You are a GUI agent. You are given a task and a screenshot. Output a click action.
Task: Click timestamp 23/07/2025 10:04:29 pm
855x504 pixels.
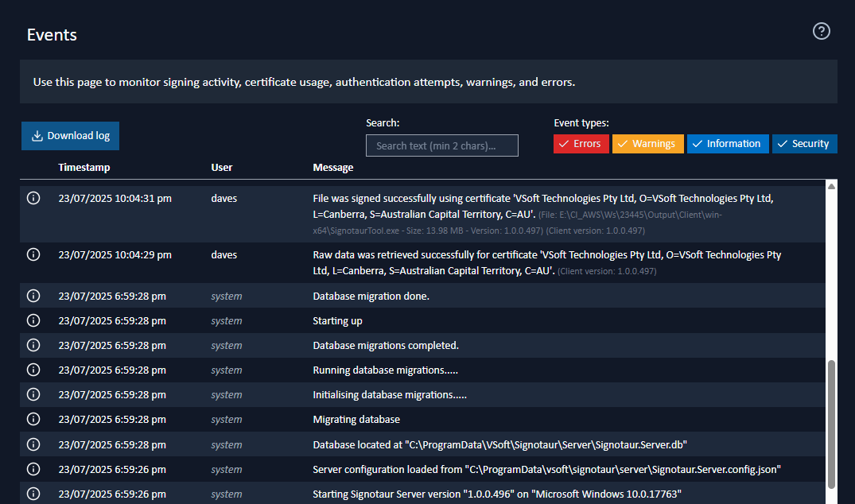[115, 254]
